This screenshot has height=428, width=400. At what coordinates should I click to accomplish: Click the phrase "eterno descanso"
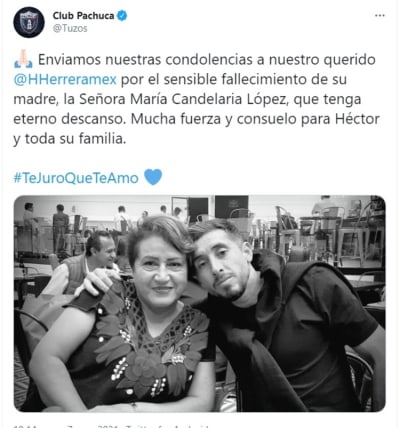point(69,119)
